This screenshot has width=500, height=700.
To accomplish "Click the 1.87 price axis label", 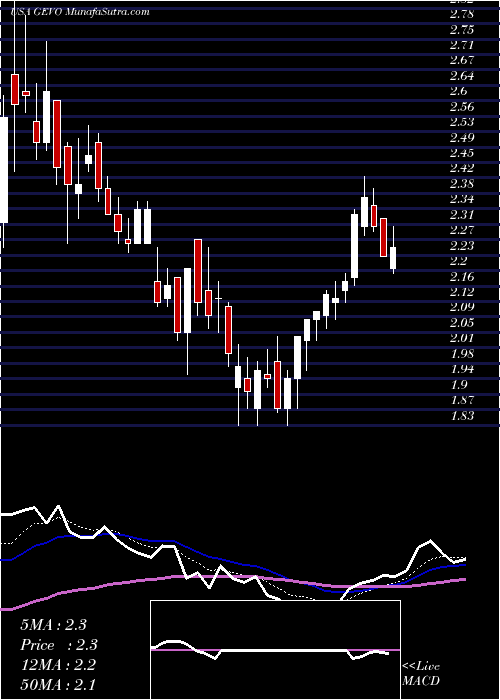I will tap(462, 400).
